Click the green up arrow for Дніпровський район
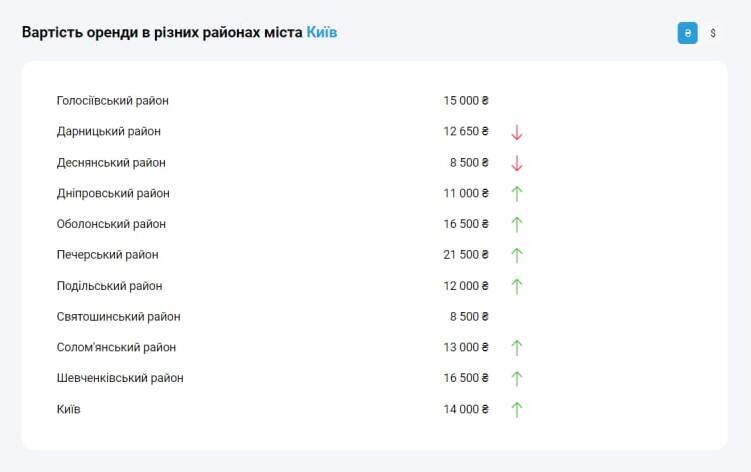Screen dimensions: 751x472 point(517,194)
